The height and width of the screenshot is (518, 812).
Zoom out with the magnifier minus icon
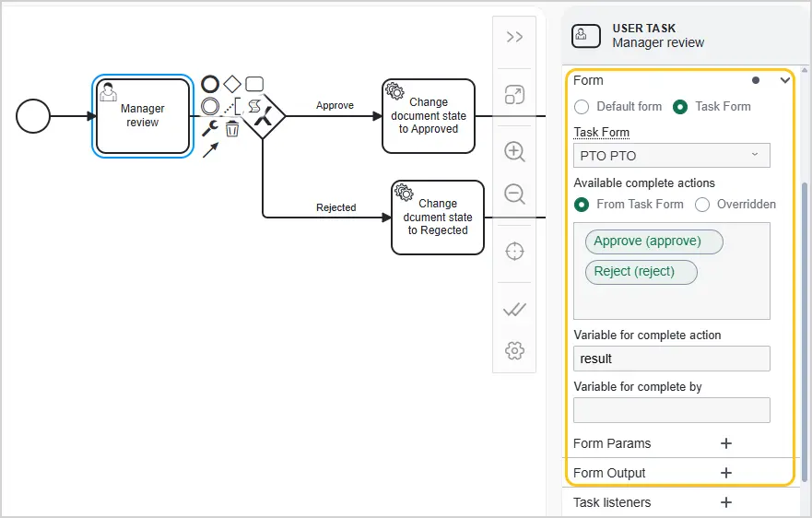[514, 194]
